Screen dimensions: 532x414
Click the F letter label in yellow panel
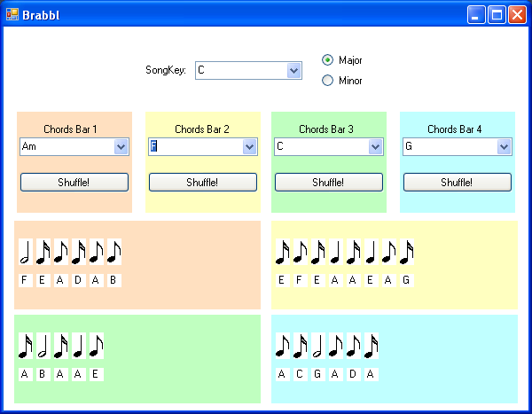tap(301, 280)
